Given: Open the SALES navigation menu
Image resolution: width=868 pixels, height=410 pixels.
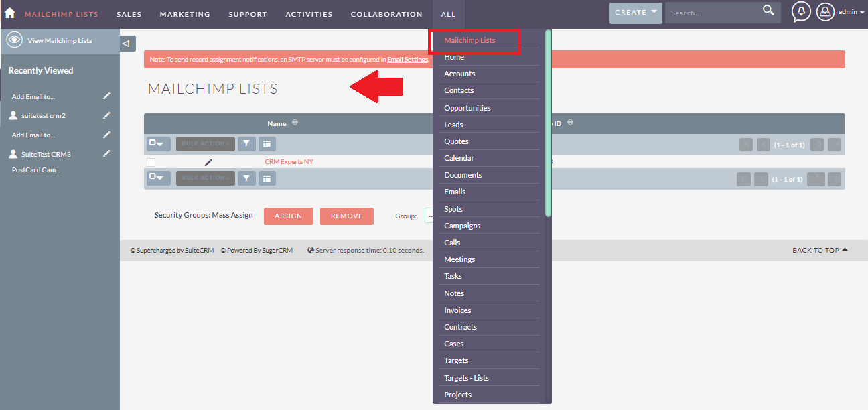Looking at the screenshot, I should click(x=129, y=14).
